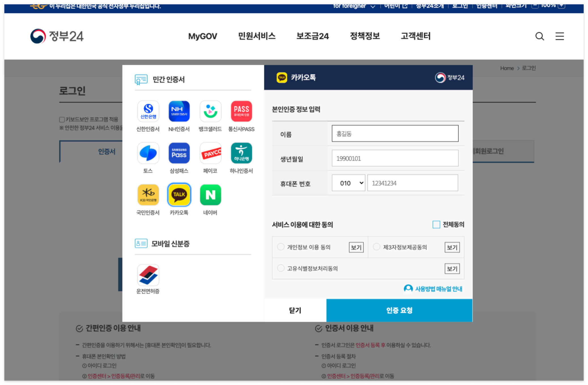Check the 전체동의 checkbox
The width and height of the screenshot is (588, 385).
[436, 225]
